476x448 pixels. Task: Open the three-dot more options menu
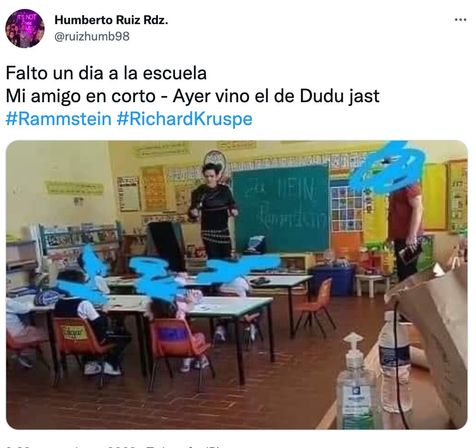point(460,20)
